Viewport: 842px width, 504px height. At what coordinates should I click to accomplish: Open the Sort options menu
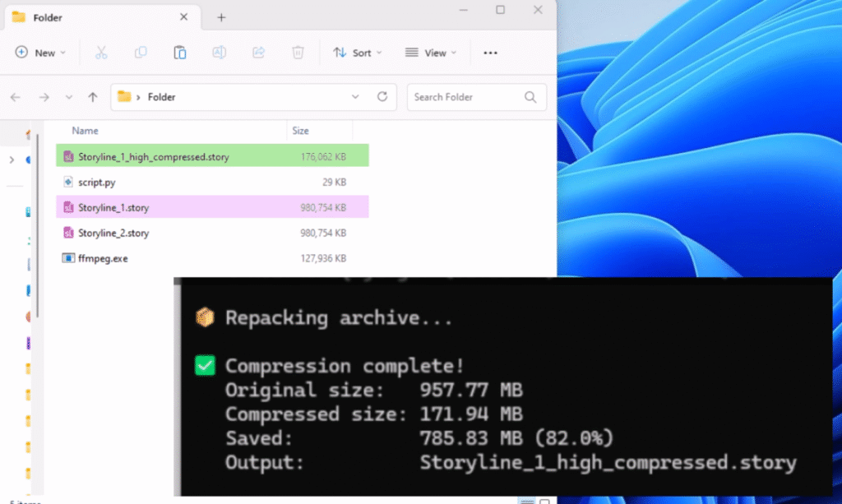pos(358,53)
